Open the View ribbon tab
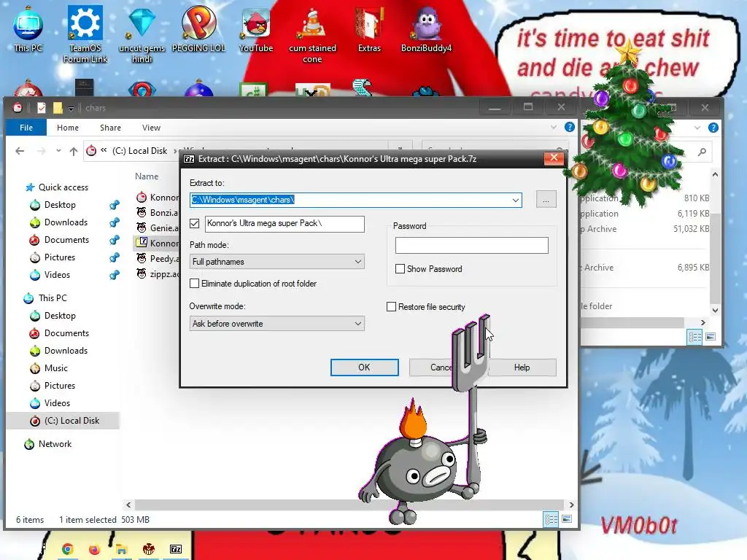This screenshot has width=747, height=560. pyautogui.click(x=151, y=128)
